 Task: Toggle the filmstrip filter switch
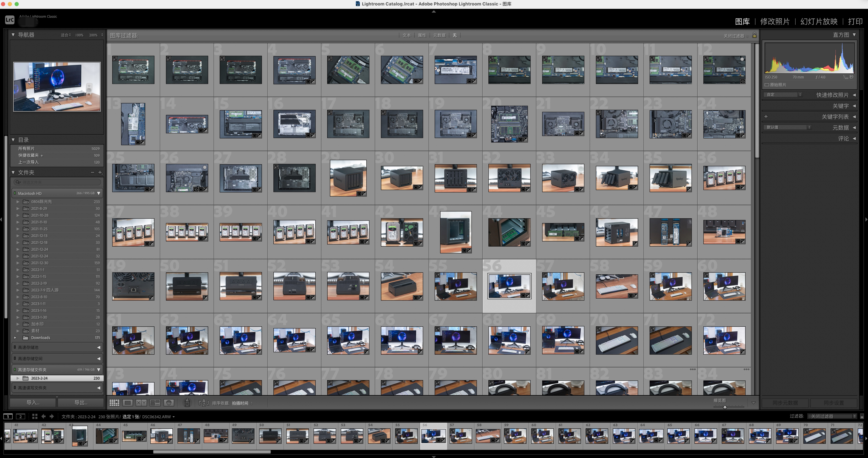click(x=862, y=416)
